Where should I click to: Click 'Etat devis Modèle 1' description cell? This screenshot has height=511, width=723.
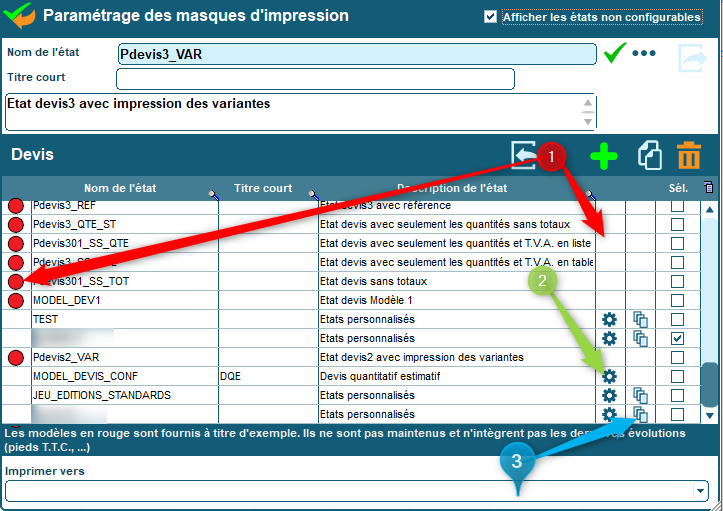click(366, 300)
